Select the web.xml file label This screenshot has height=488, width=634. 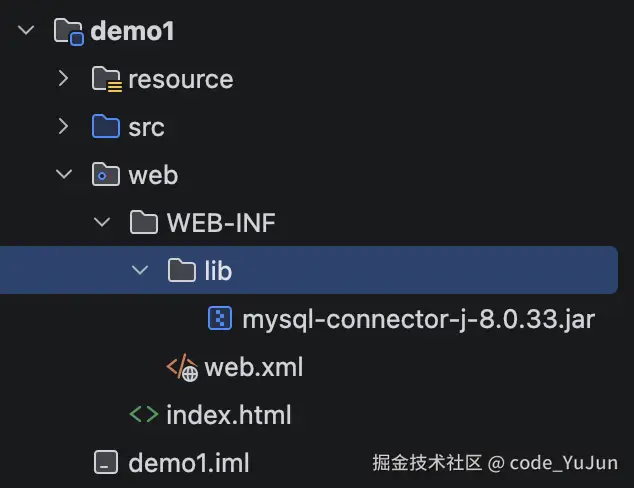click(254, 367)
